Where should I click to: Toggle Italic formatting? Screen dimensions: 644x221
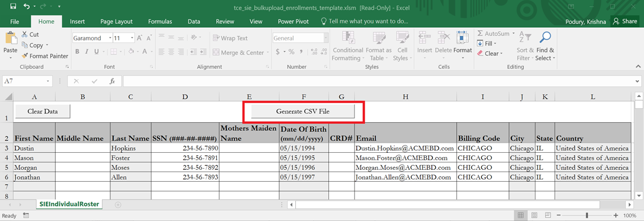pos(87,52)
